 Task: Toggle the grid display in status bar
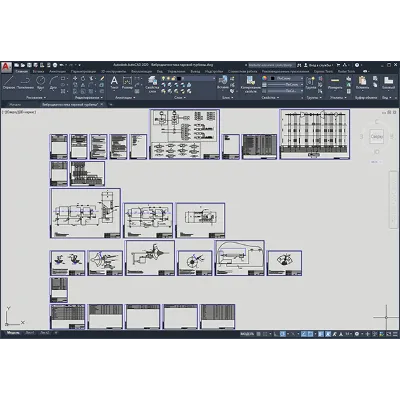coord(258,334)
